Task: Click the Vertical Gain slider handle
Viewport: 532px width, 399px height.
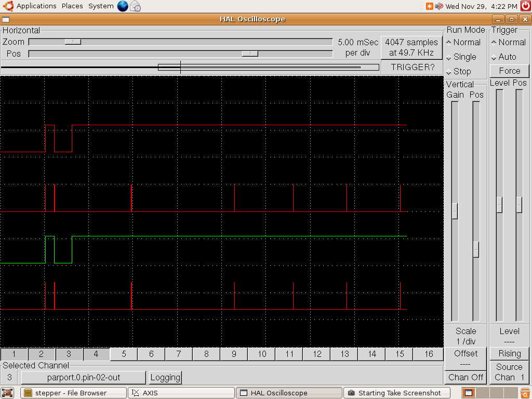Action: click(x=455, y=211)
